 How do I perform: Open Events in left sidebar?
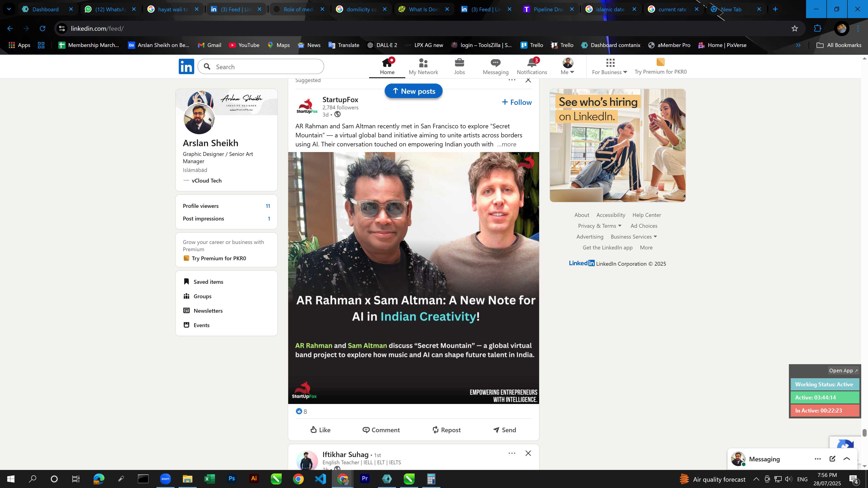[196, 325]
